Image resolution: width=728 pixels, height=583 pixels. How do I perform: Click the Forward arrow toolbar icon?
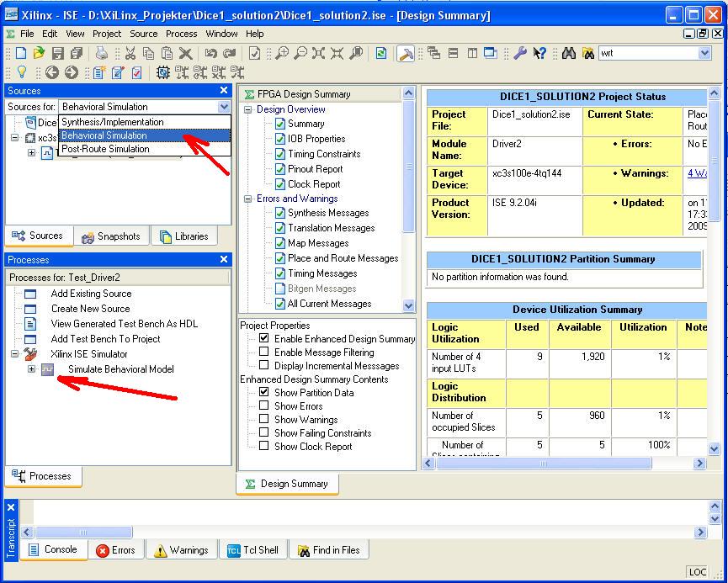tap(71, 72)
